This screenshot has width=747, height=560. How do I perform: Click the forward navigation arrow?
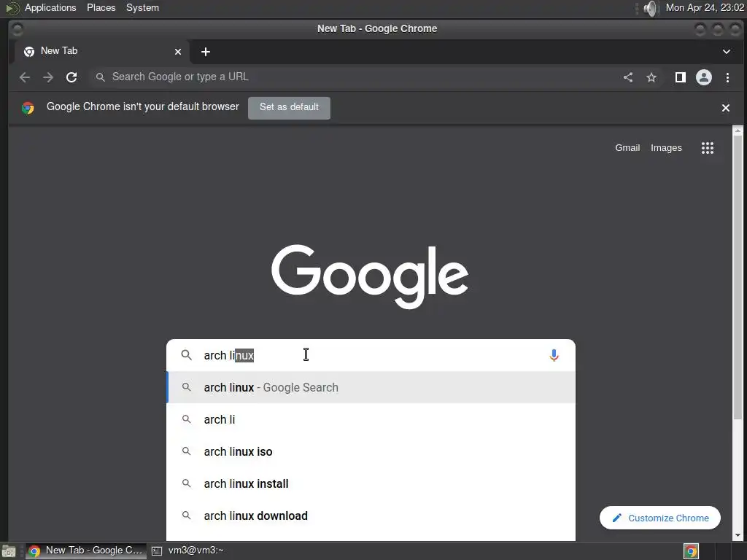(48, 77)
